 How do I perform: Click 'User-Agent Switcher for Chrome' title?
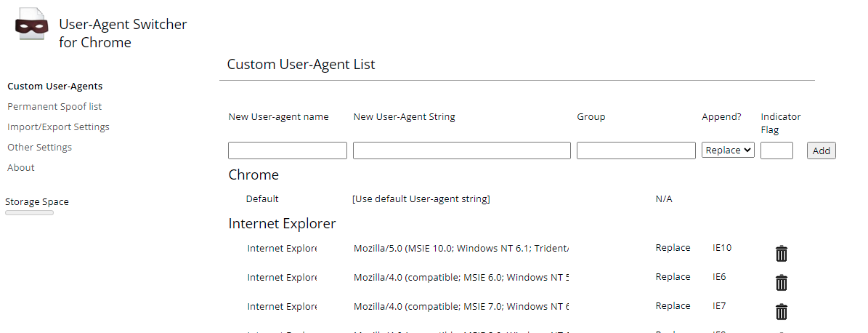click(x=123, y=33)
